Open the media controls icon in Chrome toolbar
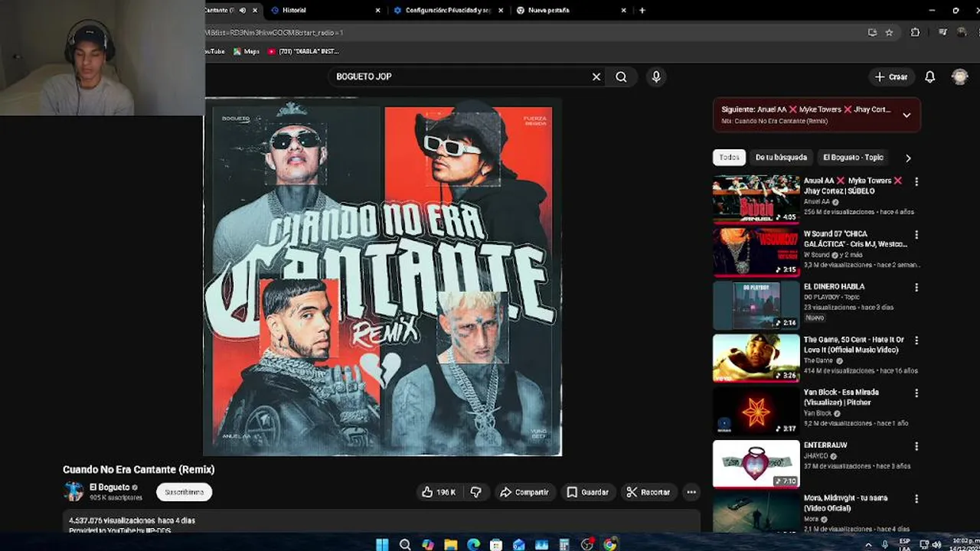The image size is (980, 551). tap(942, 33)
